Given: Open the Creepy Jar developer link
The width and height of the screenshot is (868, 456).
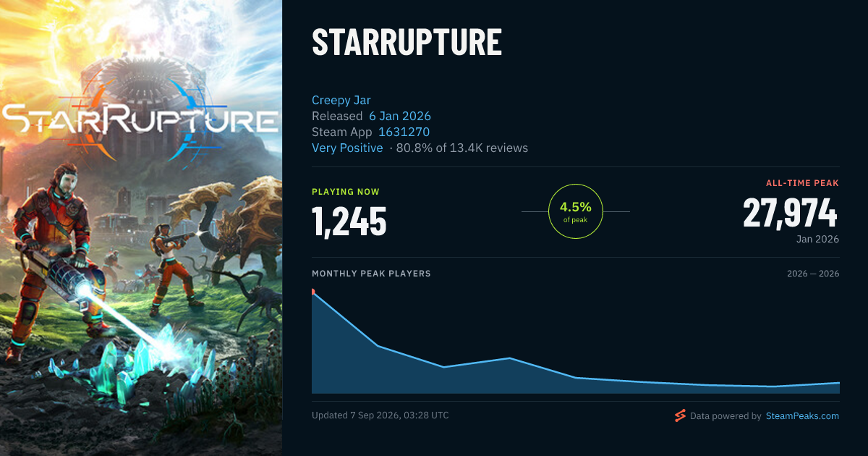Looking at the screenshot, I should pyautogui.click(x=341, y=100).
